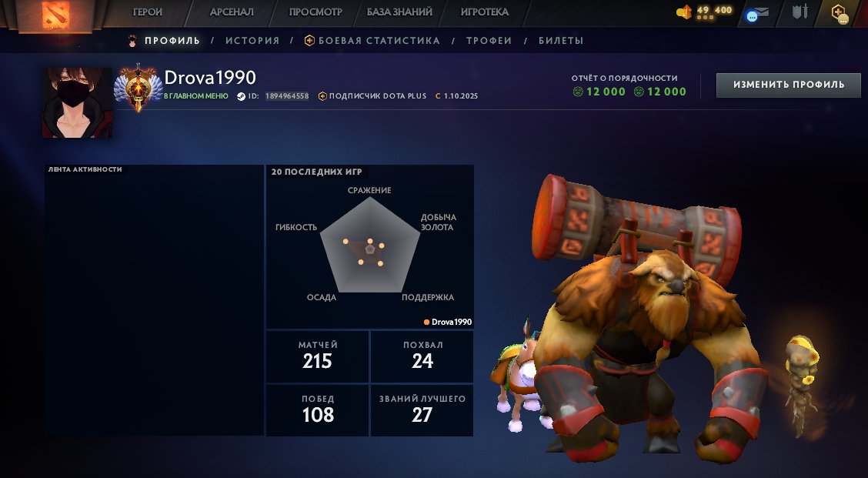Open the АРСЕНАЛ top menu
Viewport: 868px width, 478px height.
[x=232, y=12]
